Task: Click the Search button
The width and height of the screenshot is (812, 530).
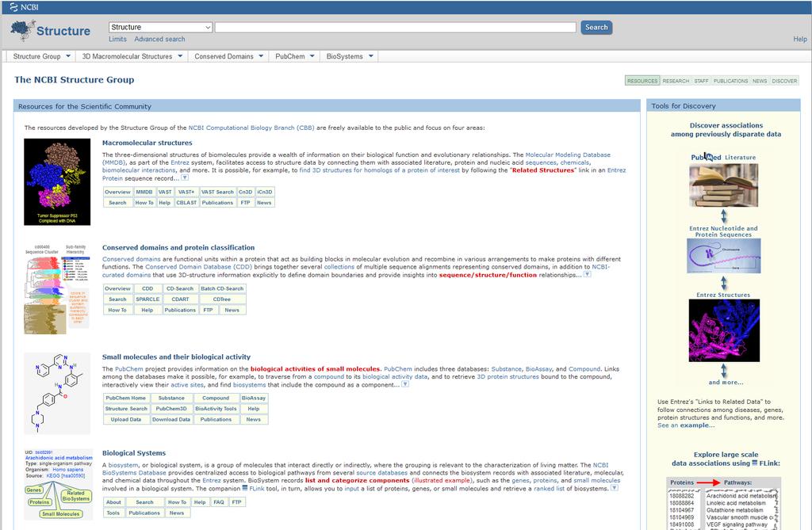Action: tap(596, 28)
